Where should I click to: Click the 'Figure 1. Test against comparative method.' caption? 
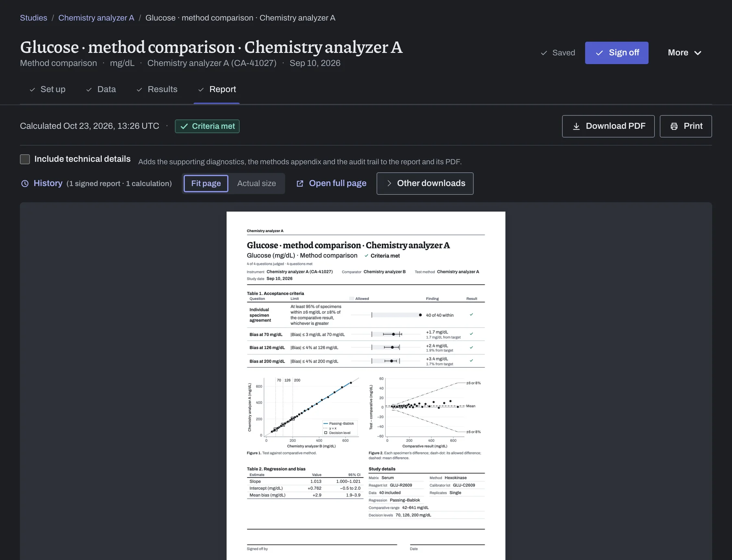281,453
